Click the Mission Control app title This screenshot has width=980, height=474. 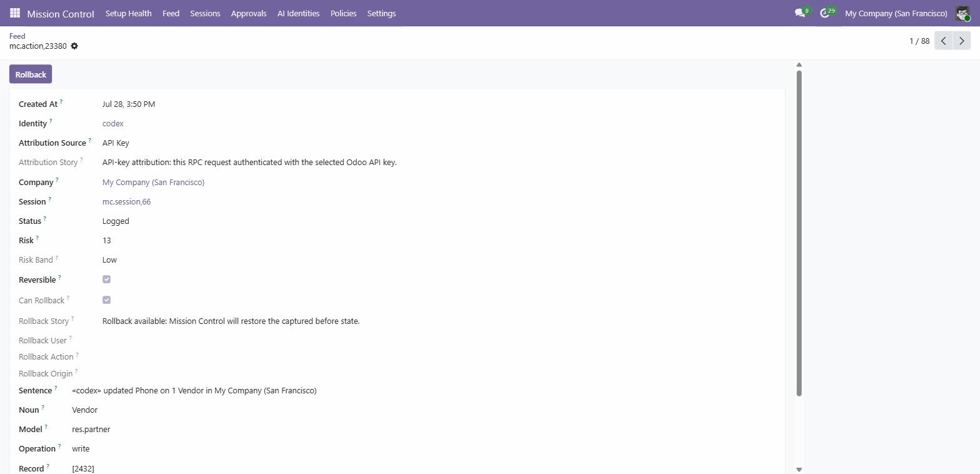tap(61, 13)
